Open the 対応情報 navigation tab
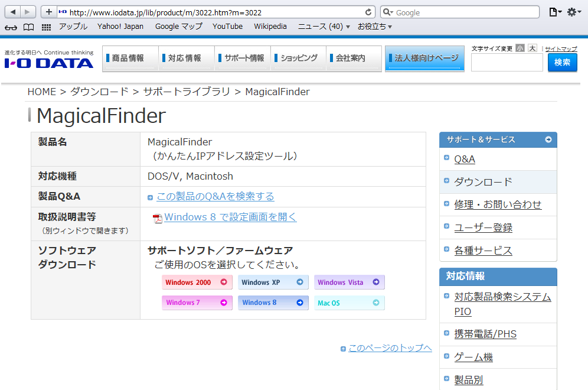588x390 pixels. (x=187, y=58)
